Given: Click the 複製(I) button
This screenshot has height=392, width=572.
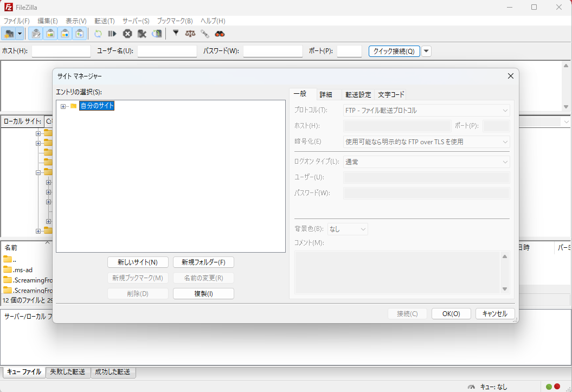Looking at the screenshot, I should tap(203, 293).
